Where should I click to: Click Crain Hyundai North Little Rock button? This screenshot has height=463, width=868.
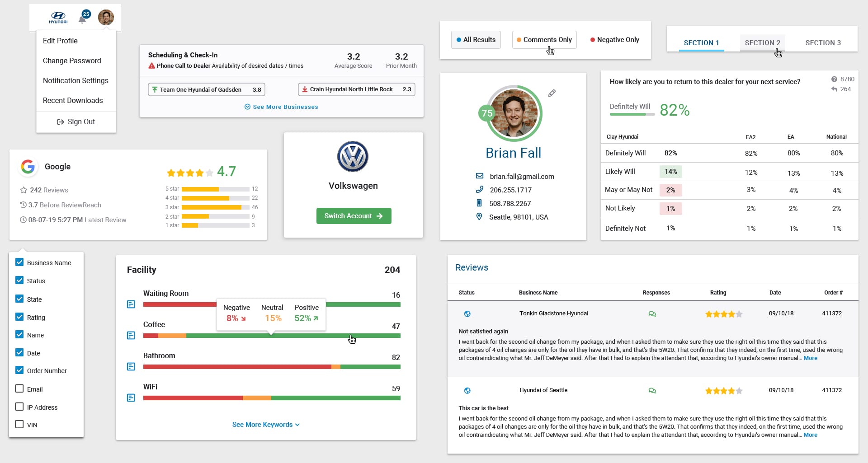pyautogui.click(x=356, y=89)
